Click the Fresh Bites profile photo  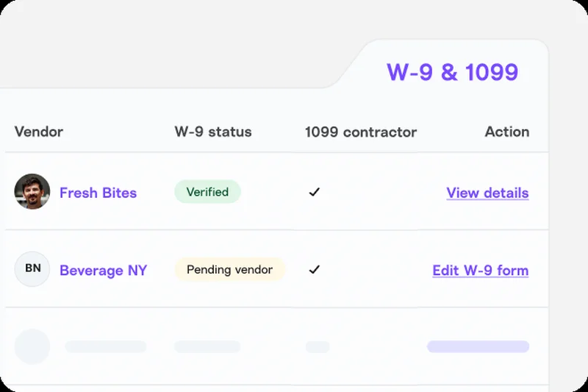(x=32, y=192)
